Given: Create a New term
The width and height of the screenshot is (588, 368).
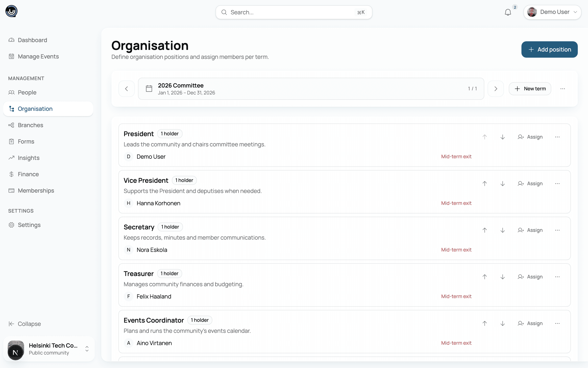Looking at the screenshot, I should point(530,89).
